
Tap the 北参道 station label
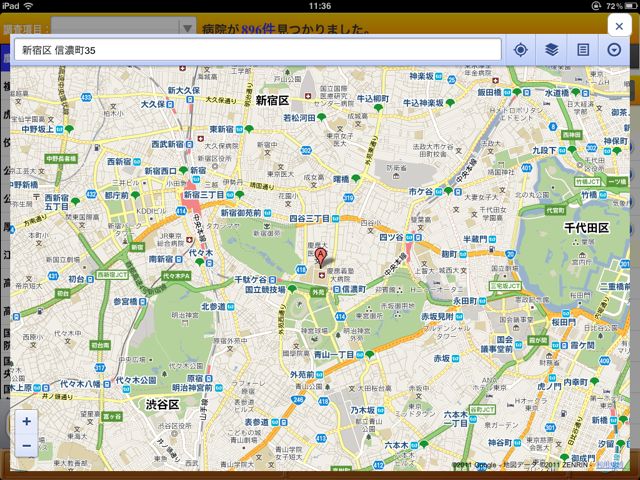click(213, 307)
